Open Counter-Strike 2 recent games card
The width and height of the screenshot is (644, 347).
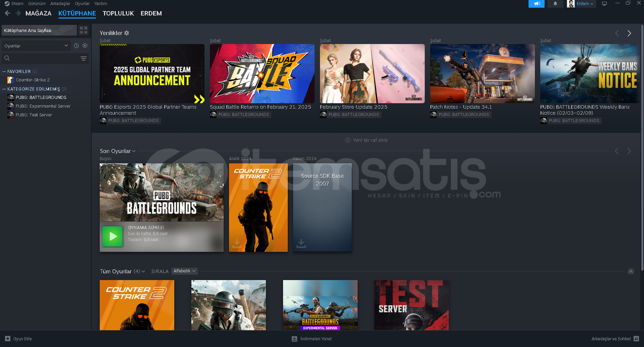coord(258,207)
